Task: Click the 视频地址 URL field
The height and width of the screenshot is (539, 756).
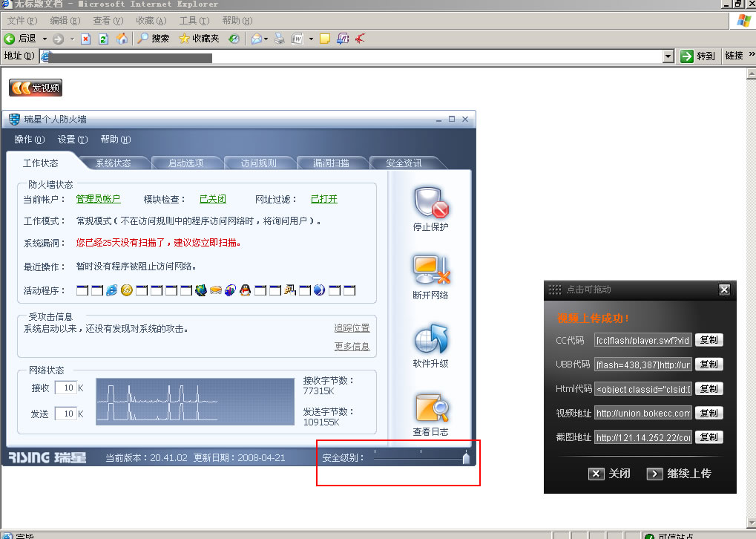Action: click(643, 413)
